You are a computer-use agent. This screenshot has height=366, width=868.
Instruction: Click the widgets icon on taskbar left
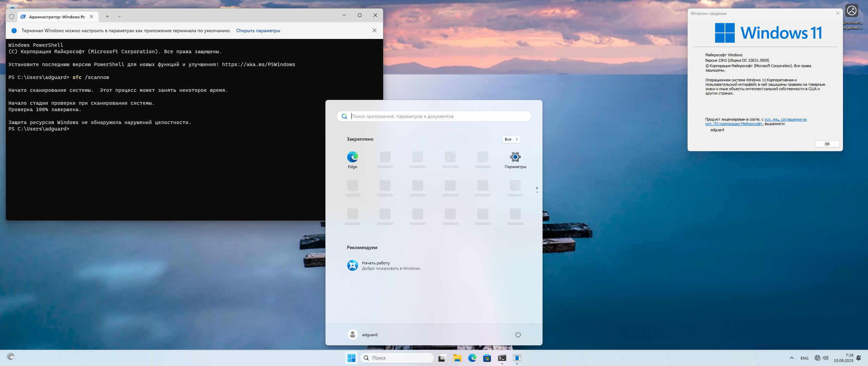pos(11,357)
